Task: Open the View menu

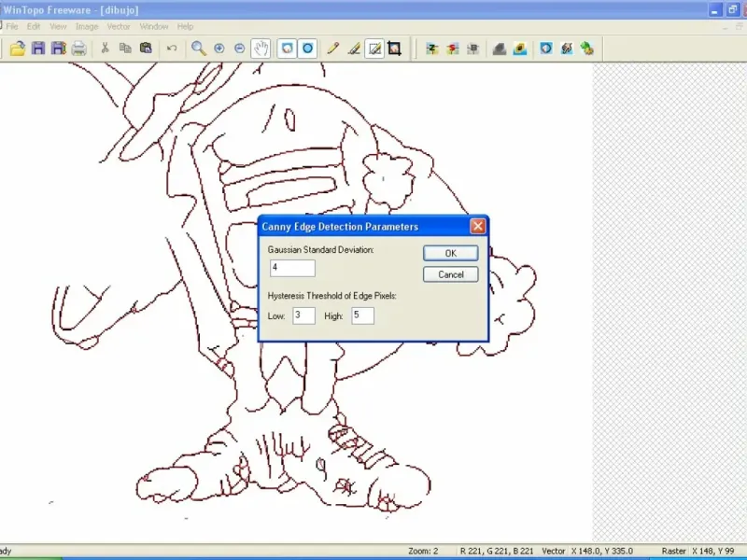Action: click(58, 27)
